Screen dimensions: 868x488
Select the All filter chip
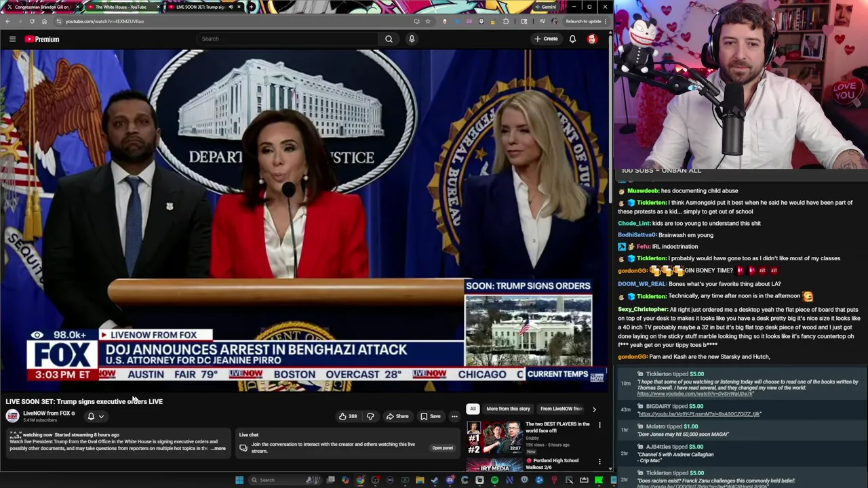(473, 409)
